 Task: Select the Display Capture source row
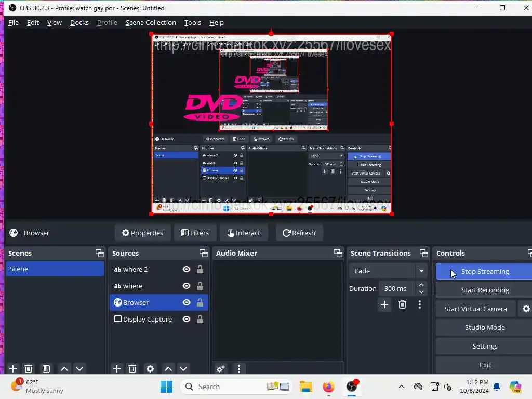click(x=159, y=319)
